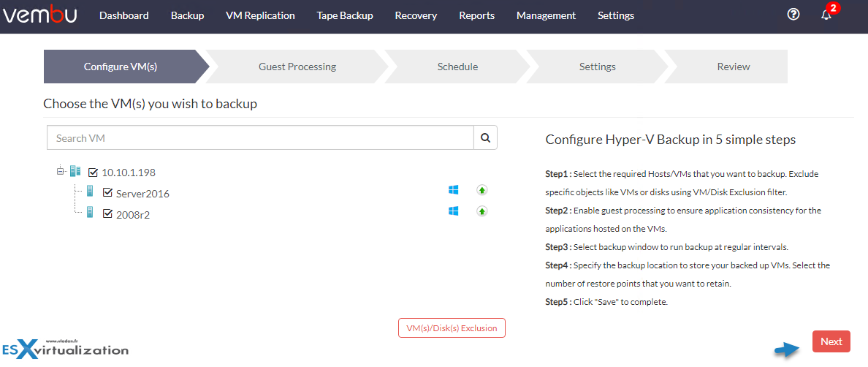Go to the Settings wizard step
Viewport: 868px width, 367px height.
tap(598, 67)
